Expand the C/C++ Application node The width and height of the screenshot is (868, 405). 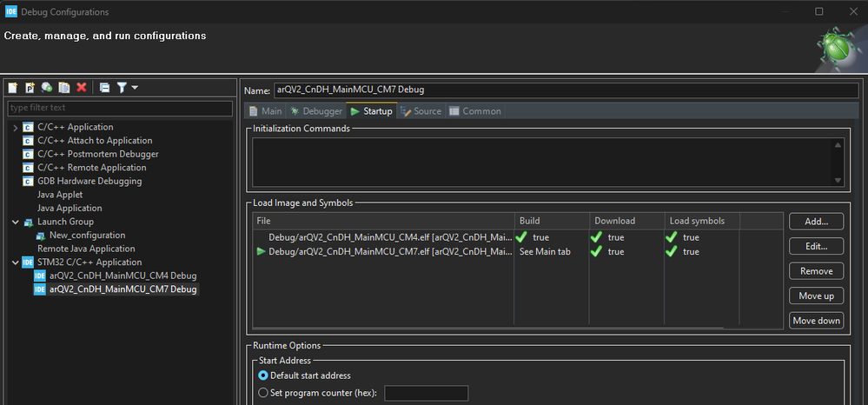click(x=15, y=128)
